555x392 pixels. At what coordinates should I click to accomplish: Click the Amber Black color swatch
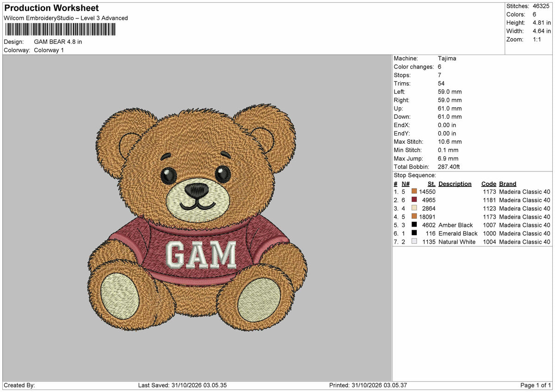pos(414,225)
